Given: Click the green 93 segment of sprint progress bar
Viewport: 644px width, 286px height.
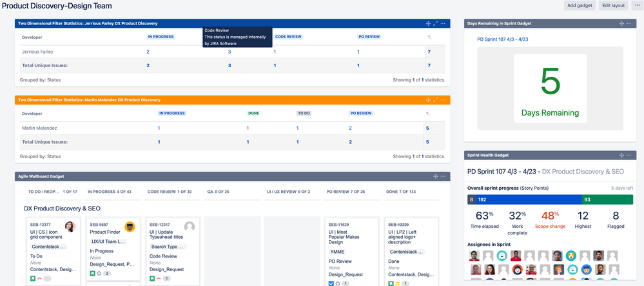Looking at the screenshot, I should click(607, 199).
